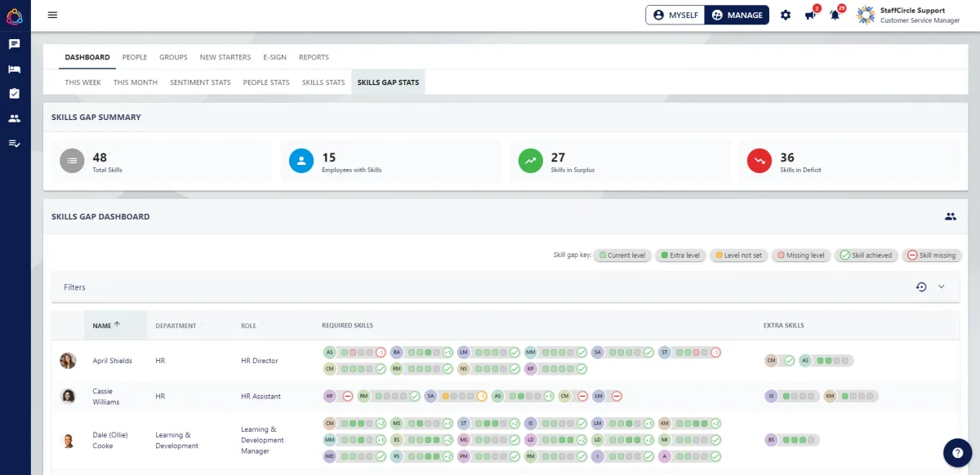This screenshot has width=980, height=475.
Task: Click Dale (Ollie) Cooke's profile photo
Action: [68, 440]
